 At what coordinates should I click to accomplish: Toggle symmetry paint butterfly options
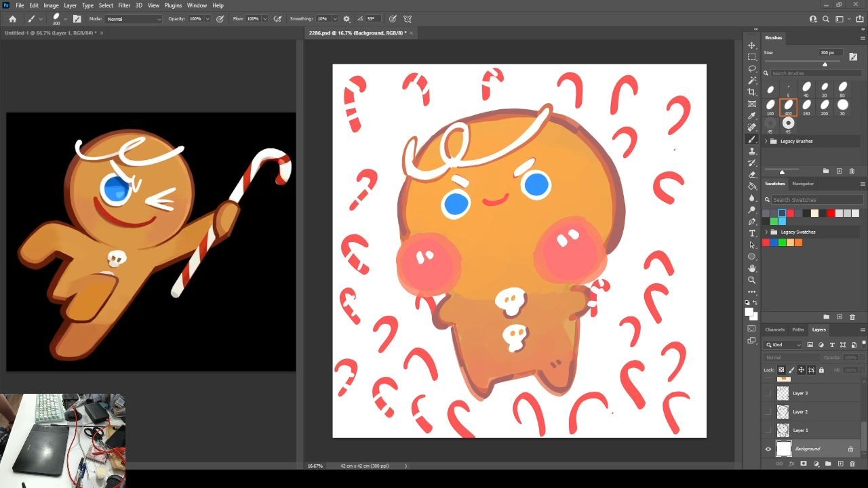408,19
